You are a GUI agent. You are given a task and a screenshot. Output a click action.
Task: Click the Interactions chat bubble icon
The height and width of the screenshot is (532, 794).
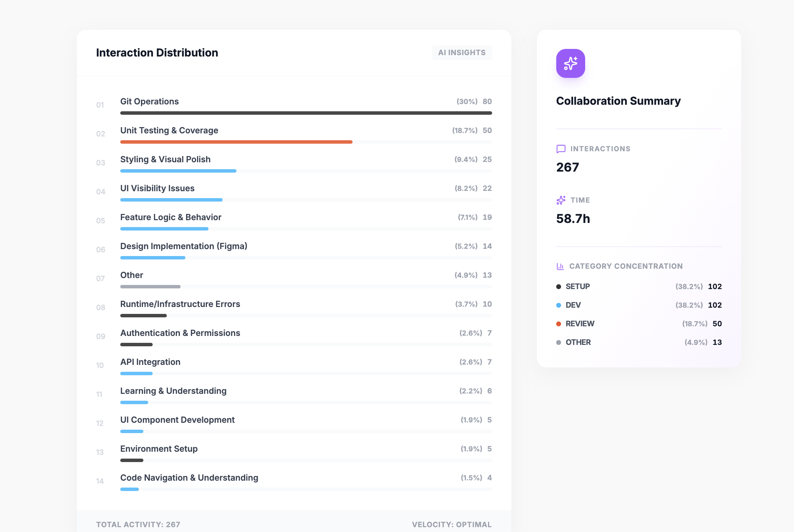(x=561, y=149)
